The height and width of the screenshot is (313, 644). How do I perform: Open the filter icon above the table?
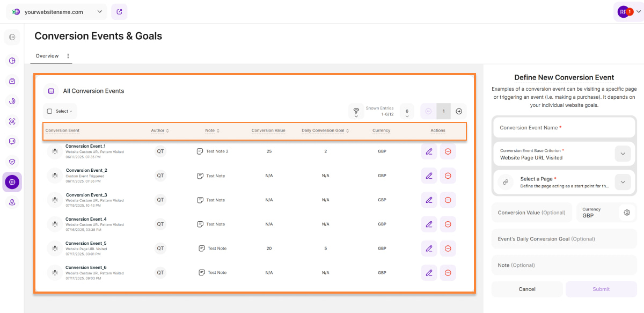click(x=356, y=111)
